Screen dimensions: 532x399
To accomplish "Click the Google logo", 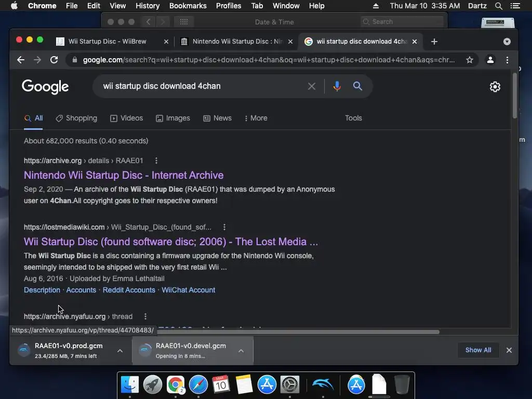I will [x=45, y=87].
